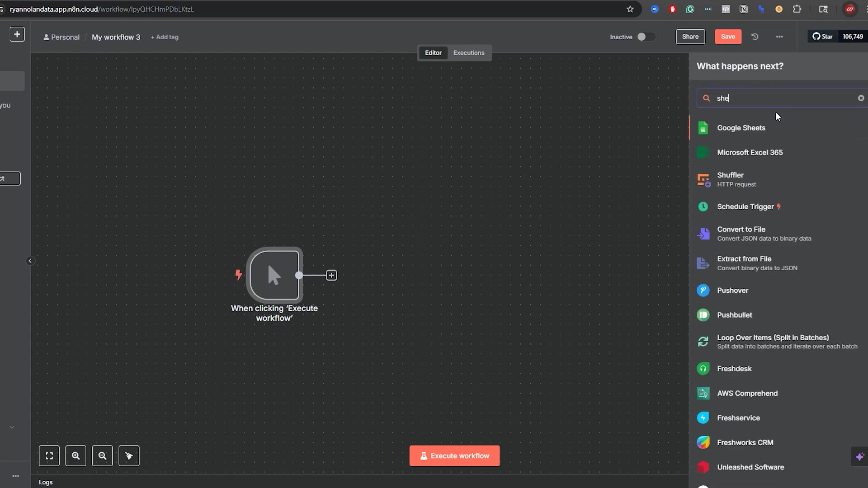Click the zoom out magnifier icon
Screen dimensions: 868x488
tap(103, 456)
